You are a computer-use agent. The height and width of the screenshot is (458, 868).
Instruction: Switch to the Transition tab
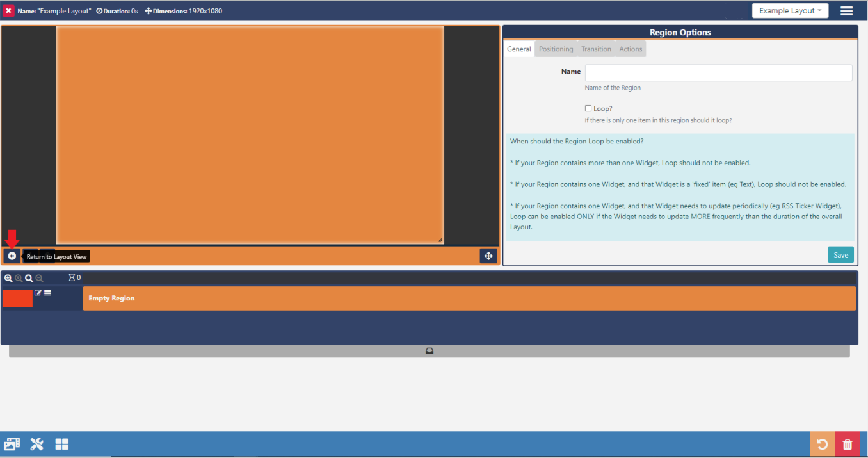pos(596,49)
